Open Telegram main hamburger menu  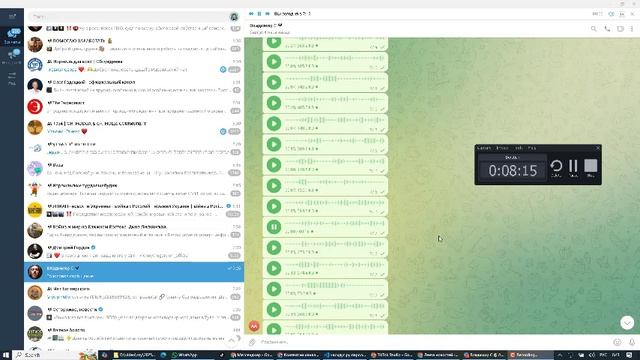[12, 16]
